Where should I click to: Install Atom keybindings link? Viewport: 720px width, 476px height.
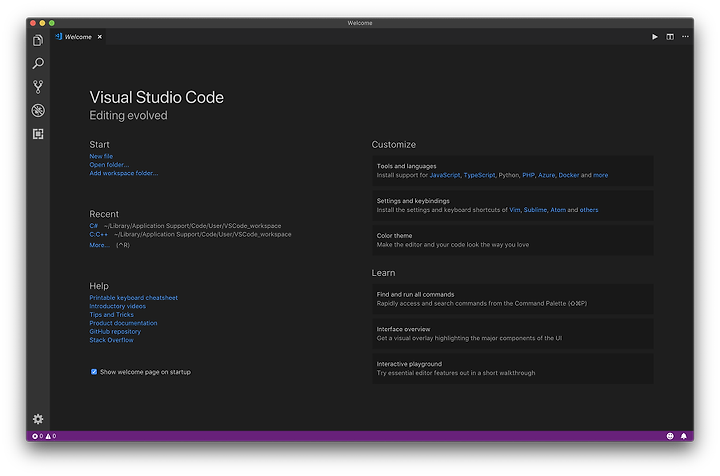558,210
